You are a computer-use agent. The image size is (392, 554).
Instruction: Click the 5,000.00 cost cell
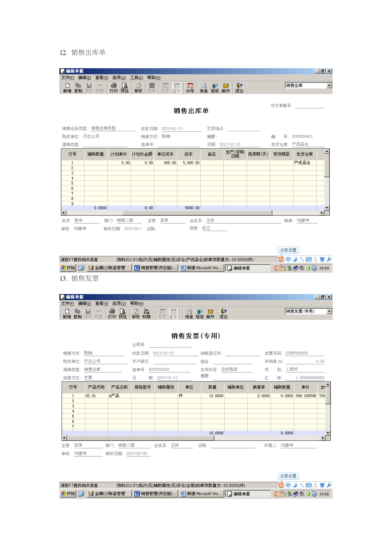(x=189, y=163)
